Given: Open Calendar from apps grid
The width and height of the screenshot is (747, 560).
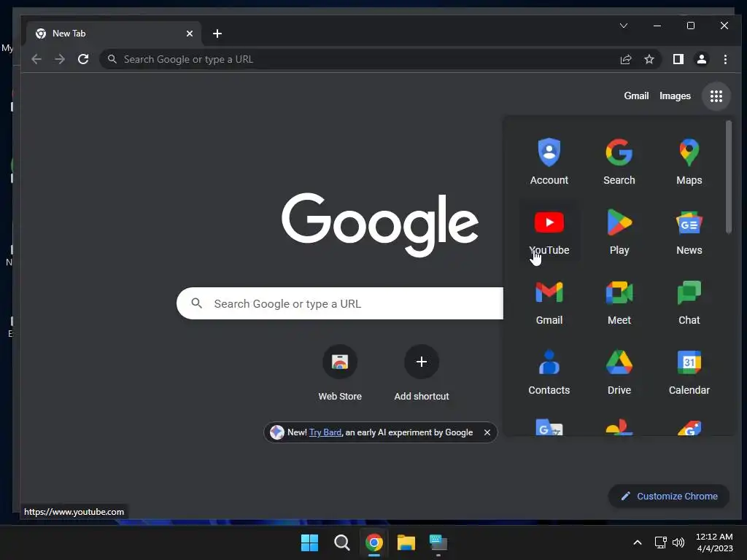Looking at the screenshot, I should [689, 371].
